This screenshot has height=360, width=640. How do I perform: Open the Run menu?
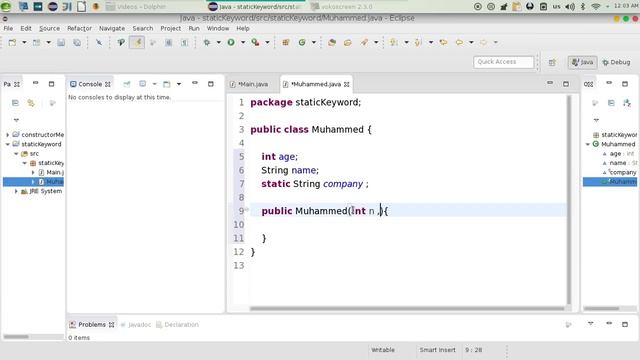pyautogui.click(x=194, y=29)
